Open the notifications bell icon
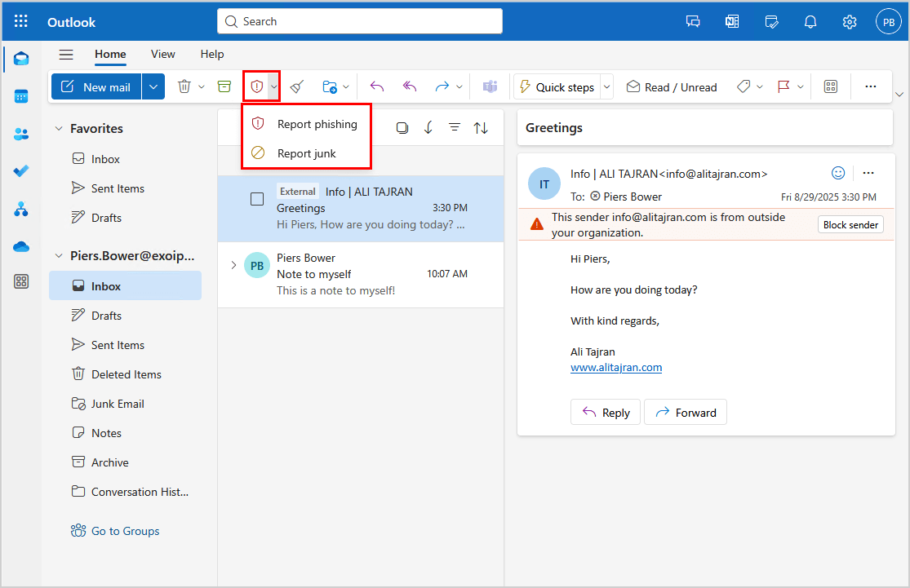 point(810,22)
